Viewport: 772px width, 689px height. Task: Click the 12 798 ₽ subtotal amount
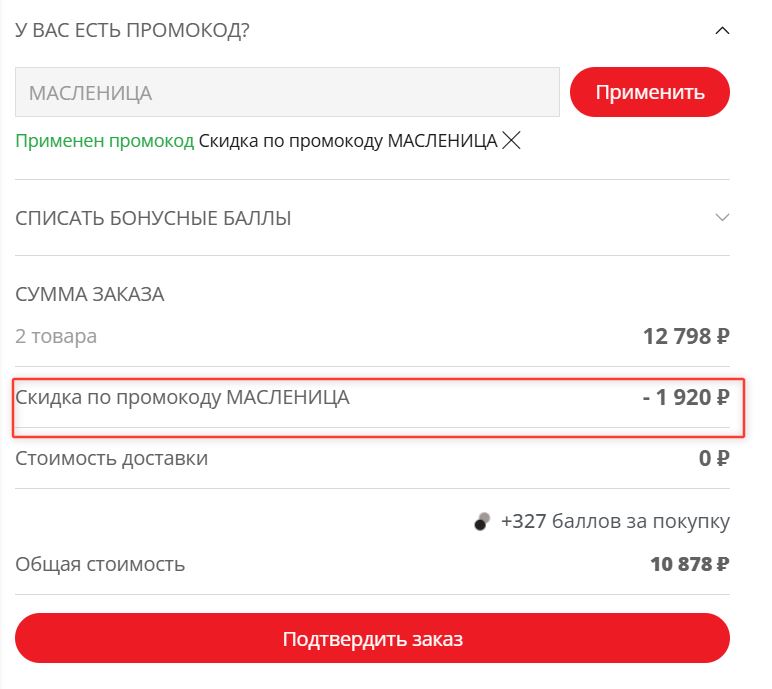[x=685, y=336]
